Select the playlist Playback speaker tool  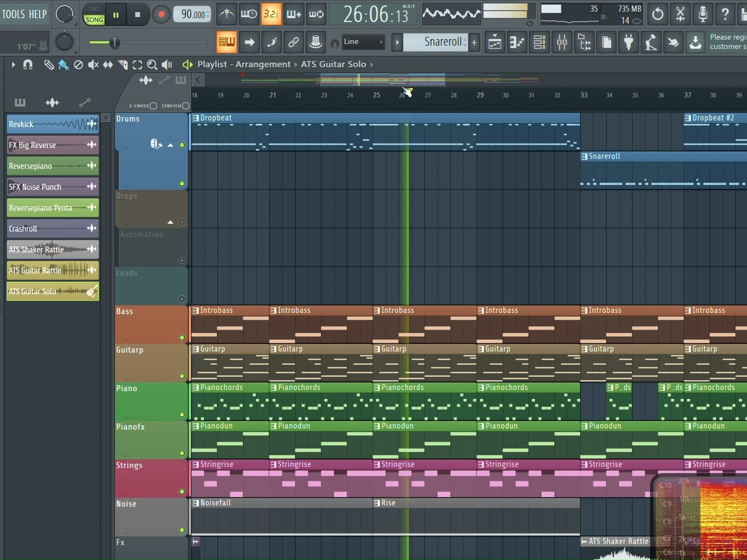point(167,65)
